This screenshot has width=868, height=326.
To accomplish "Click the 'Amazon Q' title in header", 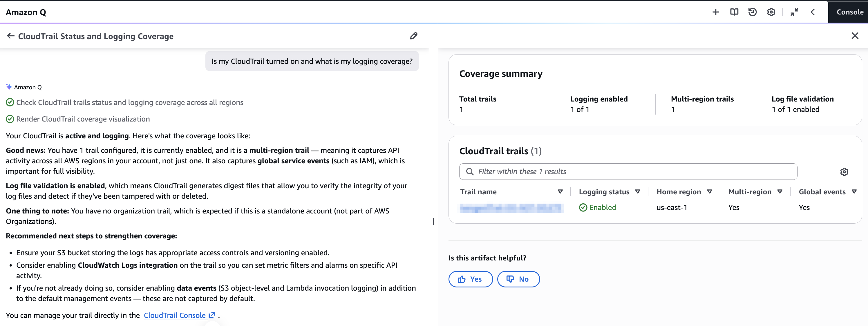I will tap(26, 12).
